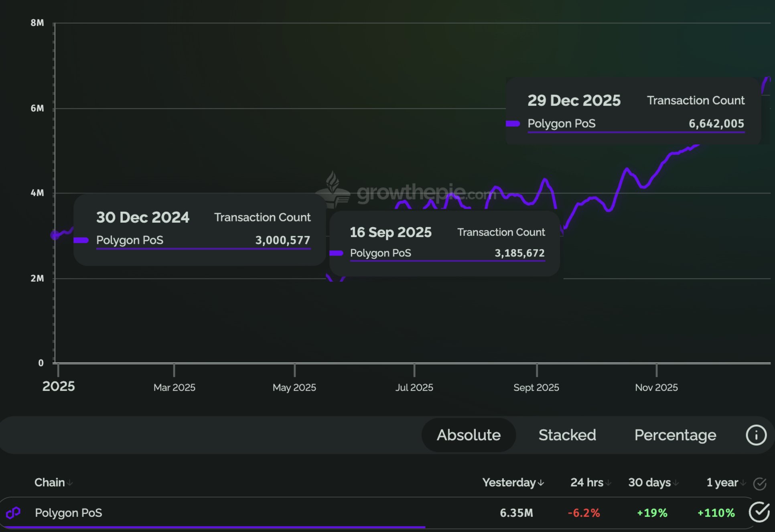
Task: Switch chart to Stacked mode
Action: coord(567,435)
